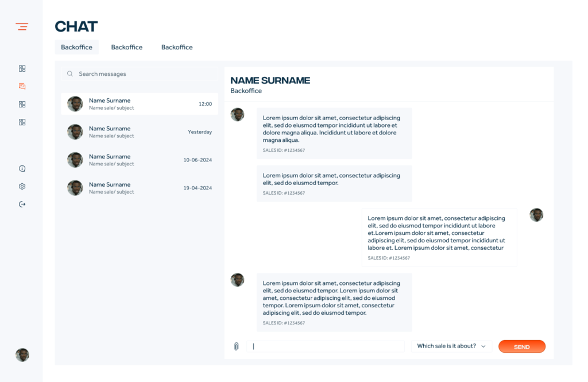Click the outgoing right-aligned message bubble
This screenshot has width=588, height=382.
439,238
